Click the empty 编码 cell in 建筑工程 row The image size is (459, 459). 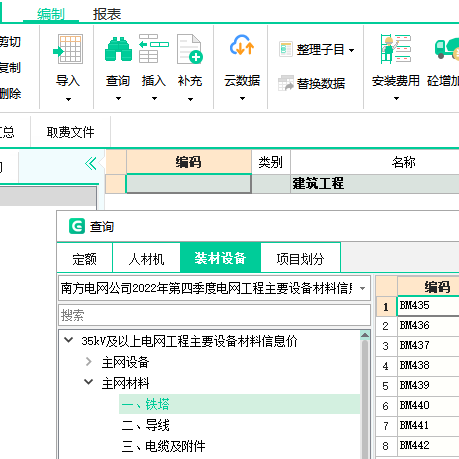188,184
